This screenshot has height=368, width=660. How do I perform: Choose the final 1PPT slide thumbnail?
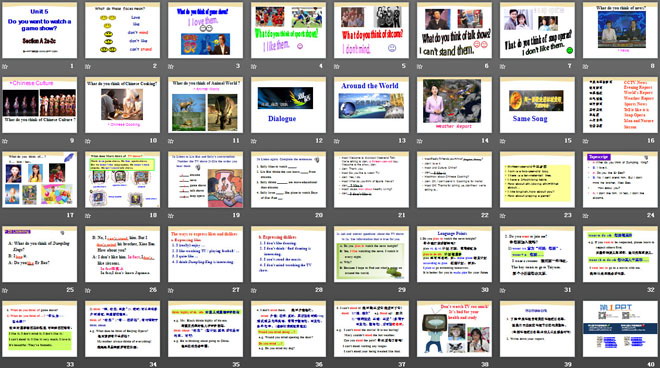coord(620,328)
